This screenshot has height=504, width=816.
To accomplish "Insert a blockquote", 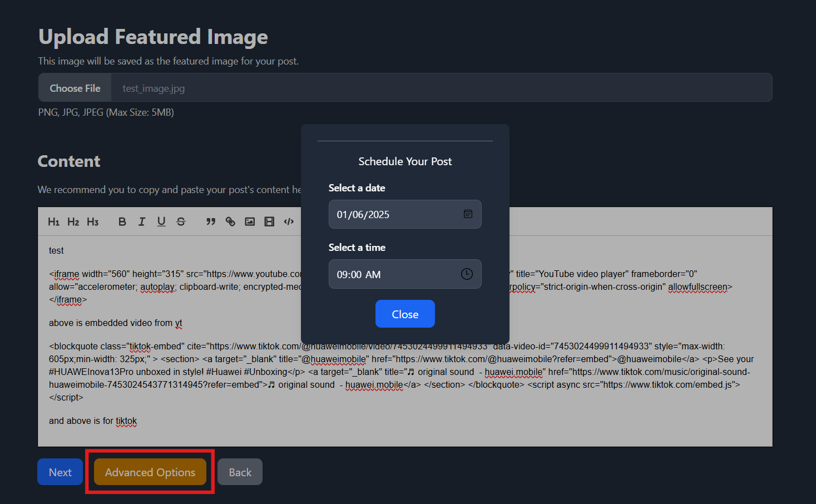I will pos(211,222).
